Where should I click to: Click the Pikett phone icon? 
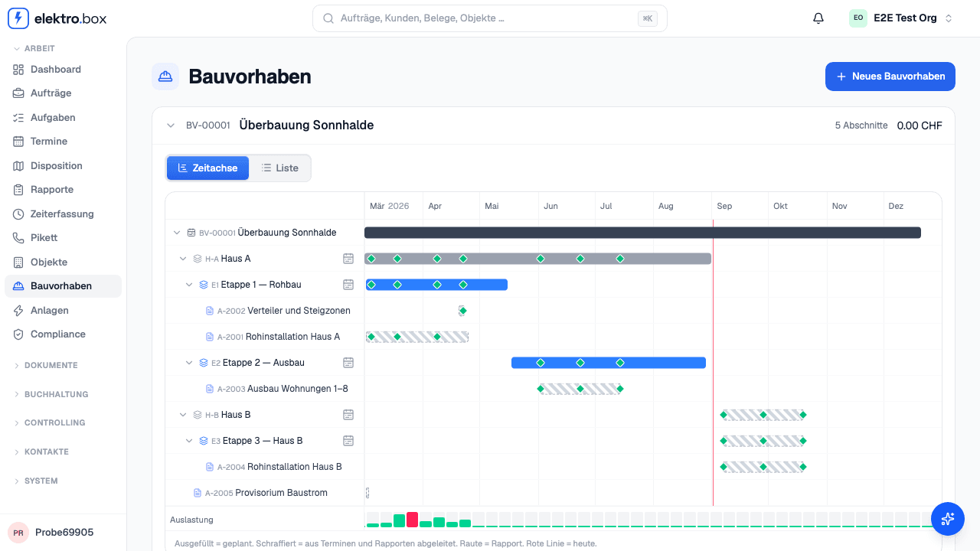click(x=18, y=238)
